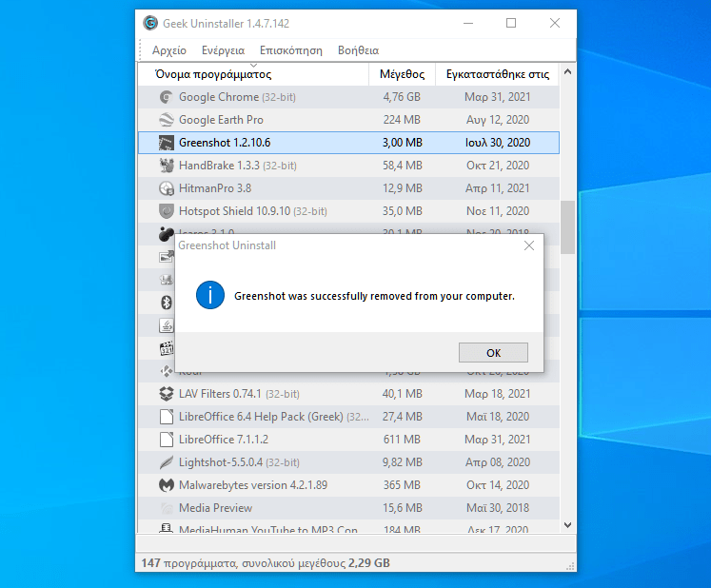The width and height of the screenshot is (711, 588).
Task: Click the Google Chrome icon in list
Action: coord(167,97)
